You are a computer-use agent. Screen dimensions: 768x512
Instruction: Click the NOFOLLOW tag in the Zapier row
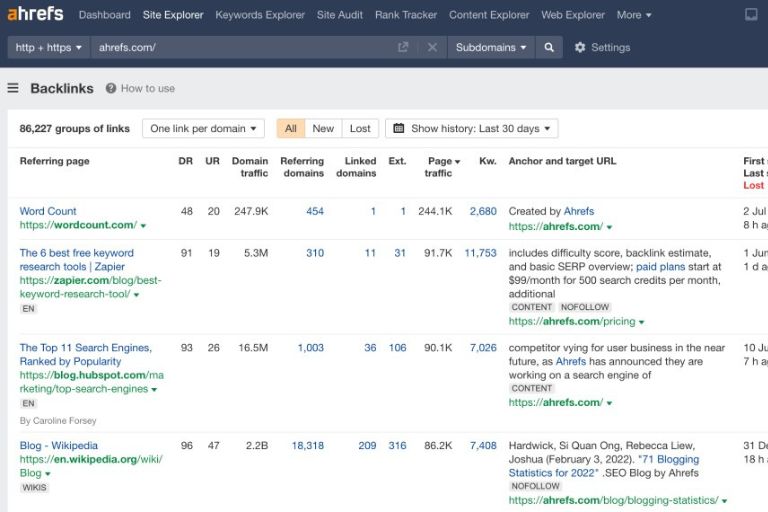pos(585,307)
